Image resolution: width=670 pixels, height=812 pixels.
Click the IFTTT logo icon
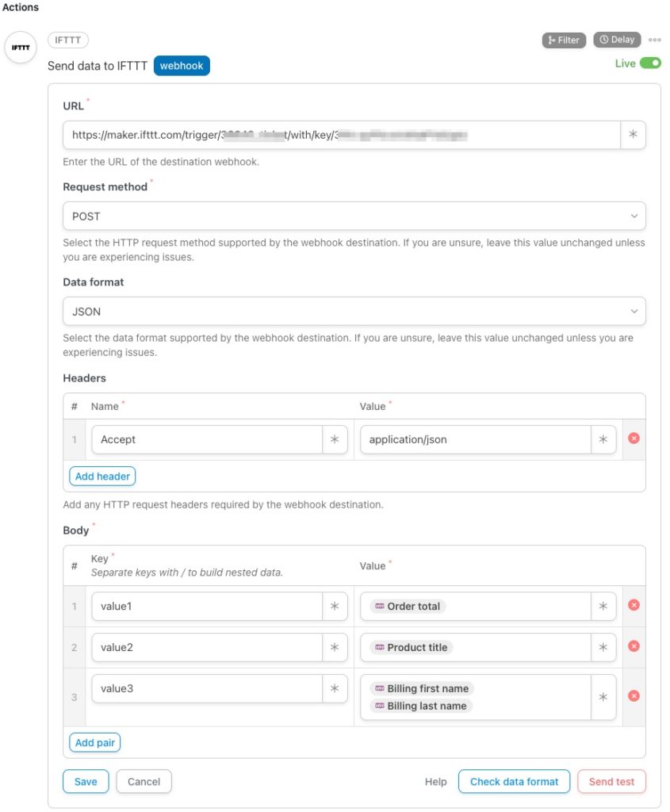click(x=20, y=48)
